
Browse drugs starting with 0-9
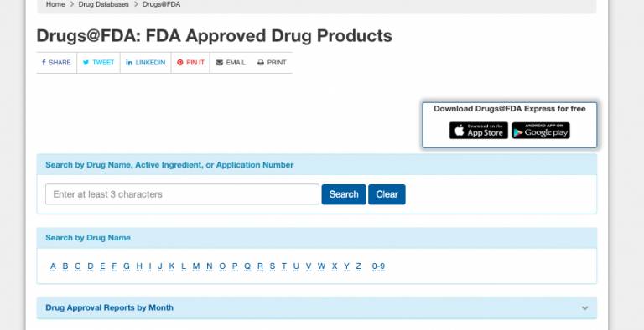378,266
